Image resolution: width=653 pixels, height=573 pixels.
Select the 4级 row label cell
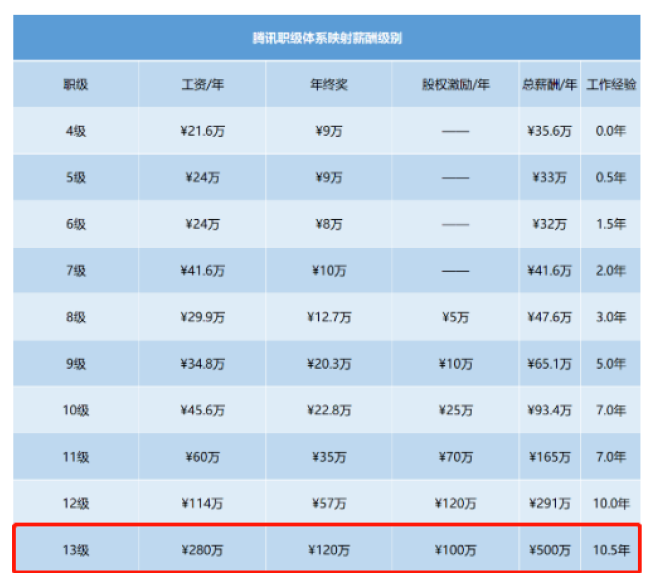tap(76, 131)
